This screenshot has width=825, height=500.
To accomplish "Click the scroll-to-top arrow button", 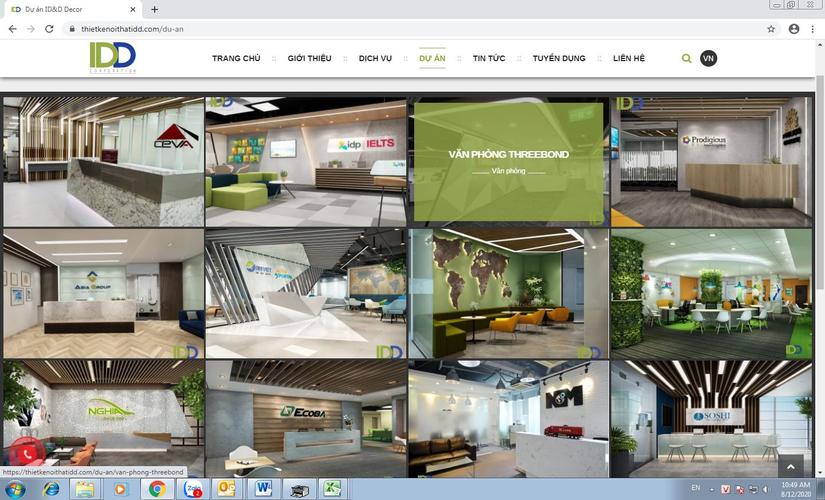I will [x=789, y=467].
